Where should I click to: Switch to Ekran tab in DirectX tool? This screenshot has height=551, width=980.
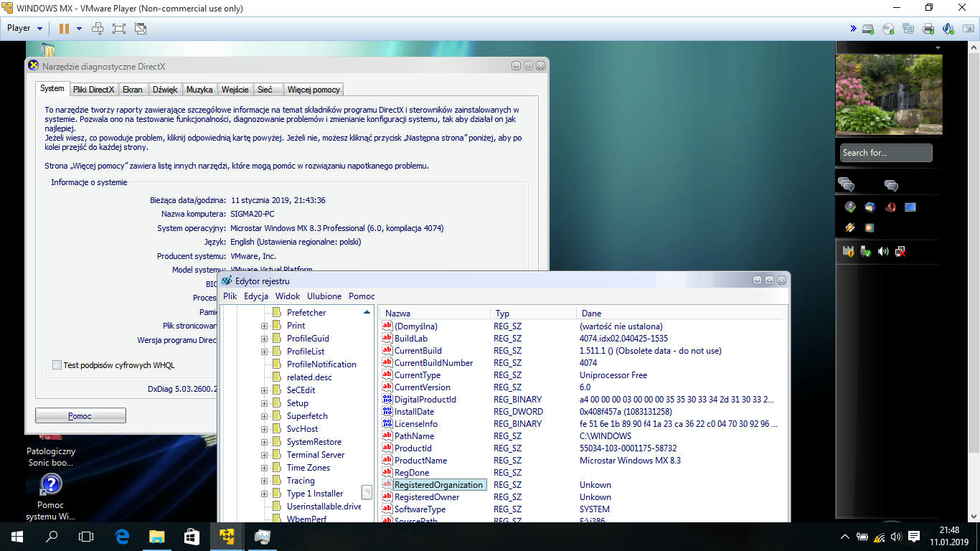[x=133, y=90]
